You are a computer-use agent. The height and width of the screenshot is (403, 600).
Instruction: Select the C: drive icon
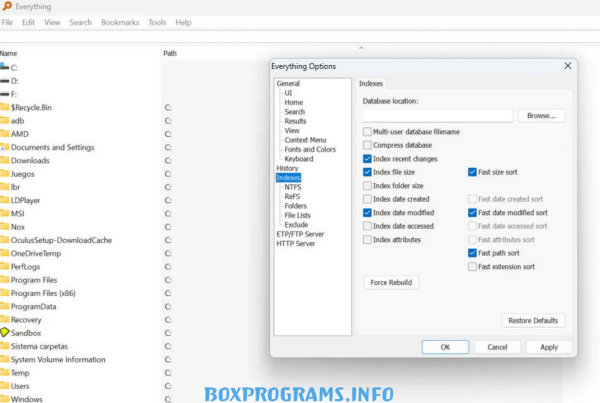(x=4, y=67)
